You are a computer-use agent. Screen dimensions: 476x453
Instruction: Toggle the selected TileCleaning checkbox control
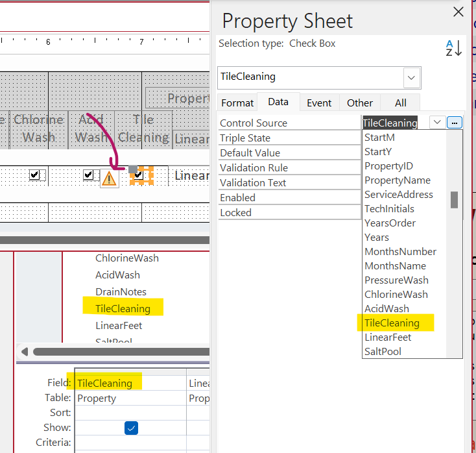coord(138,175)
